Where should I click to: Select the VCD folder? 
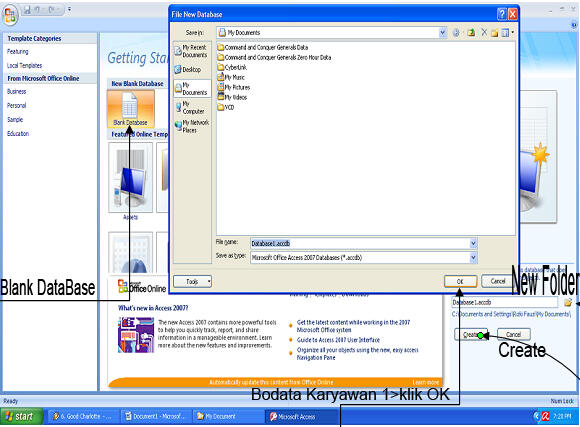pos(226,107)
